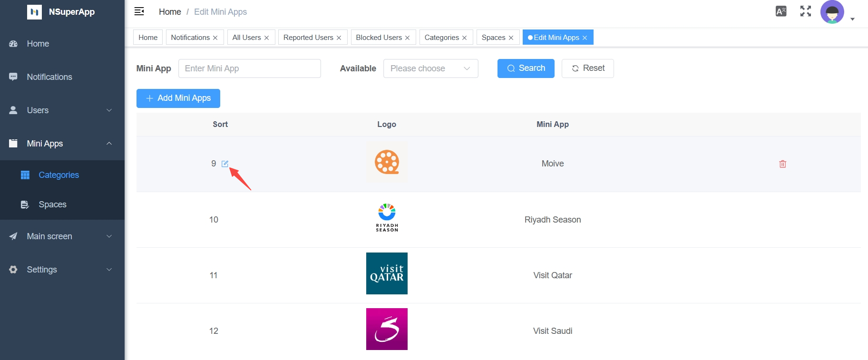This screenshot has width=868, height=360.
Task: Toggle fullscreen mode icon
Action: point(805,11)
